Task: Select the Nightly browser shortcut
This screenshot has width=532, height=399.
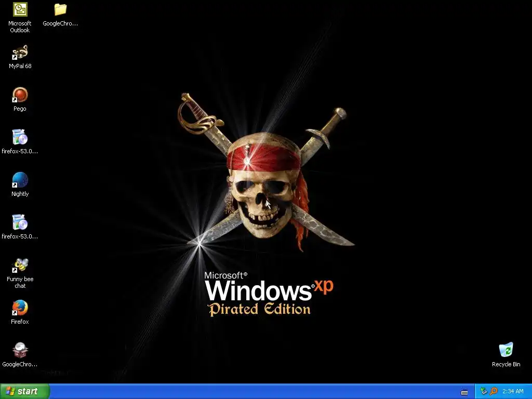Action: point(20,180)
